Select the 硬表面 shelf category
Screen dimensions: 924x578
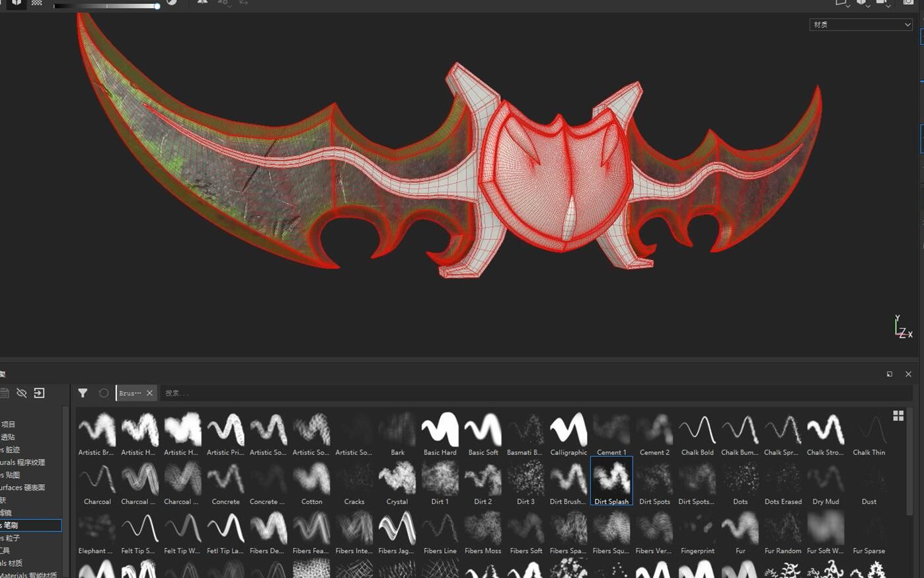tap(22, 487)
